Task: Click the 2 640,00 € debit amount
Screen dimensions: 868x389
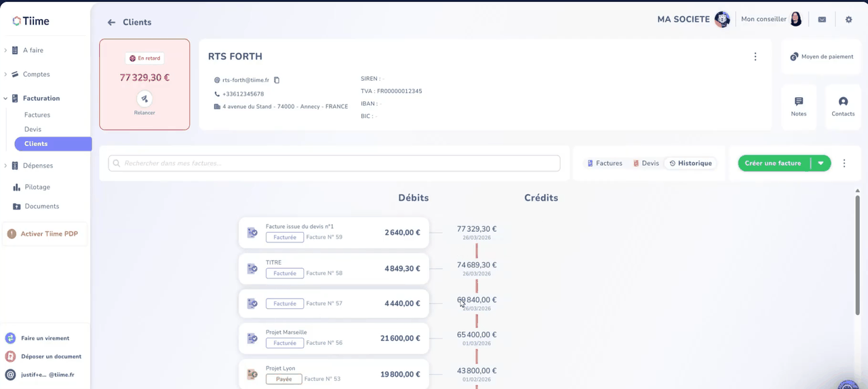Action: [x=402, y=233]
